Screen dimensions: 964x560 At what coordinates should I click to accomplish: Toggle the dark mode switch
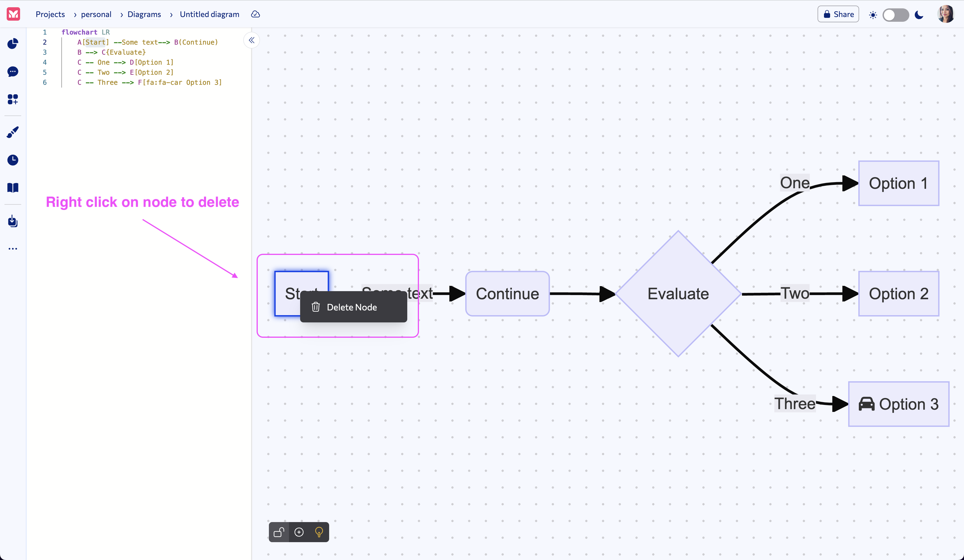(x=896, y=15)
